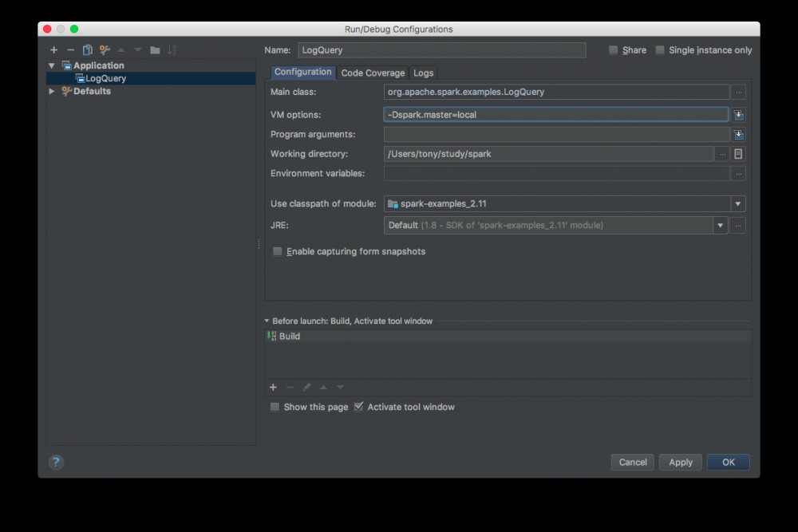Viewport: 798px width, 532px height.
Task: Expand the Defaults tree node
Action: tap(52, 92)
